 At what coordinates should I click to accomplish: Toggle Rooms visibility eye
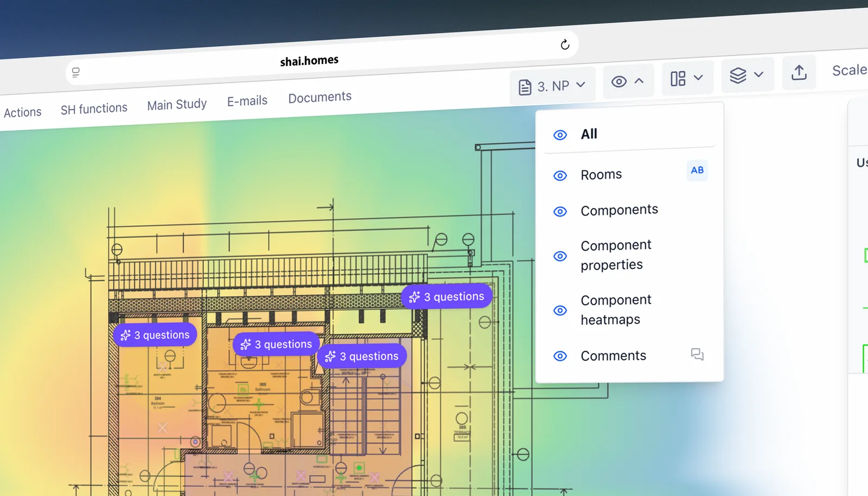(x=560, y=175)
